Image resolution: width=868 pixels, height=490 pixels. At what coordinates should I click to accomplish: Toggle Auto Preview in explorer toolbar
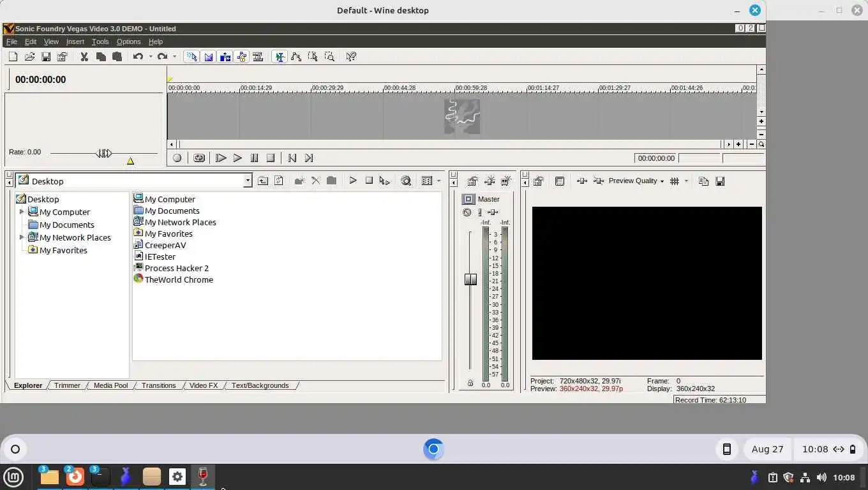click(x=384, y=181)
